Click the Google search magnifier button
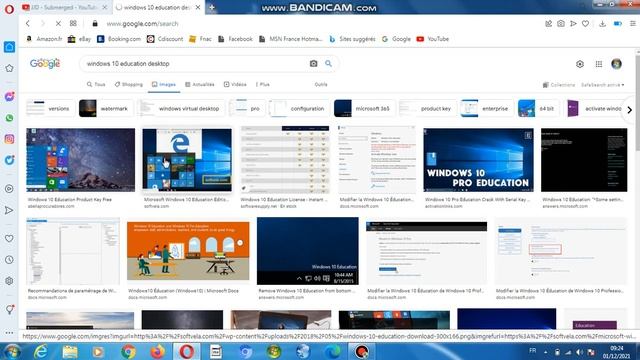 (x=328, y=64)
